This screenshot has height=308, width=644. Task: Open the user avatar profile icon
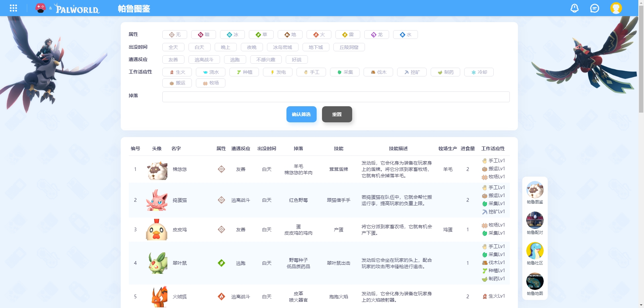click(x=616, y=8)
